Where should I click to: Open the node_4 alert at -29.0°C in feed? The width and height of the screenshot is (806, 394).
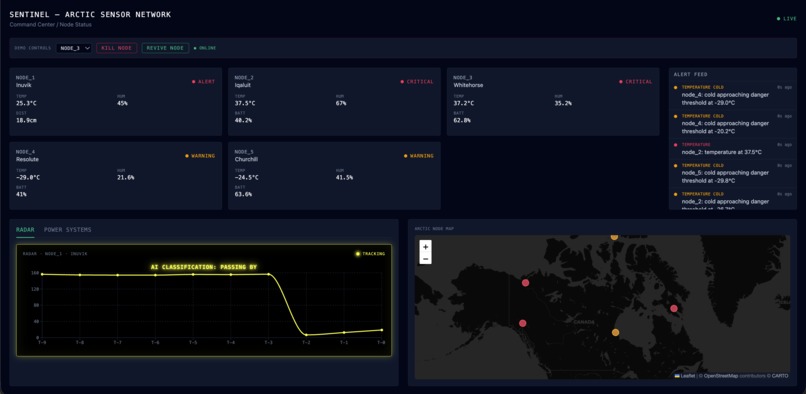[733, 95]
